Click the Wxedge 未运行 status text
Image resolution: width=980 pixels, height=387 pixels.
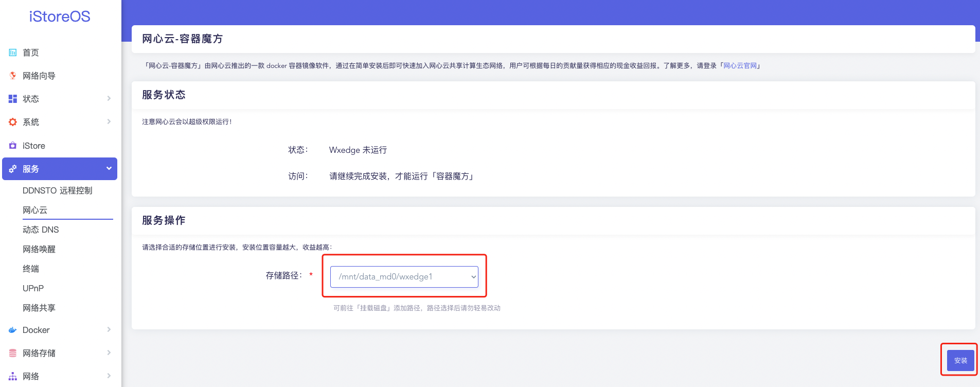coord(358,150)
